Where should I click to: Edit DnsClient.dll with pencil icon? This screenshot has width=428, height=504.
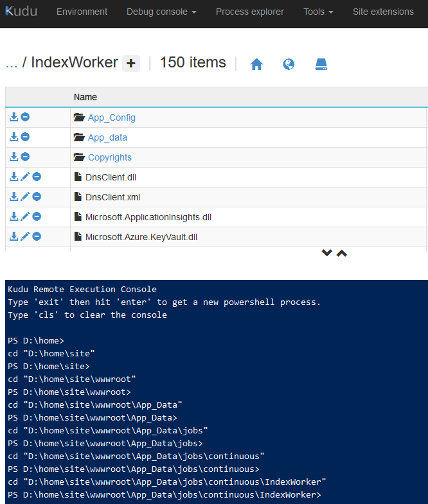coord(25,177)
